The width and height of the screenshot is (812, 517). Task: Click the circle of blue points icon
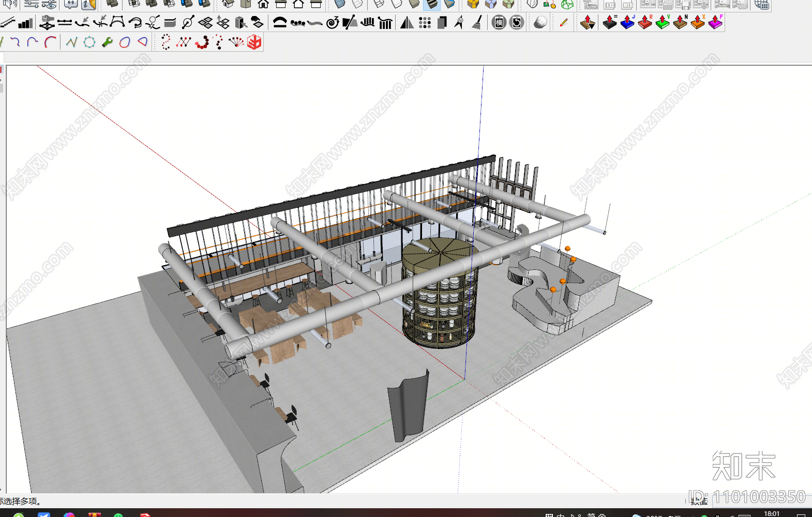(x=89, y=42)
